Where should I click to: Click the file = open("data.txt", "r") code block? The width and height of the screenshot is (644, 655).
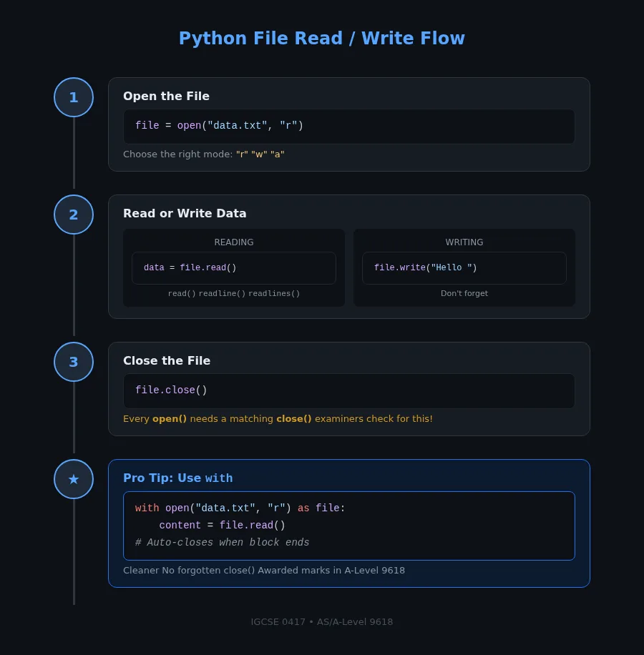pyautogui.click(x=349, y=126)
